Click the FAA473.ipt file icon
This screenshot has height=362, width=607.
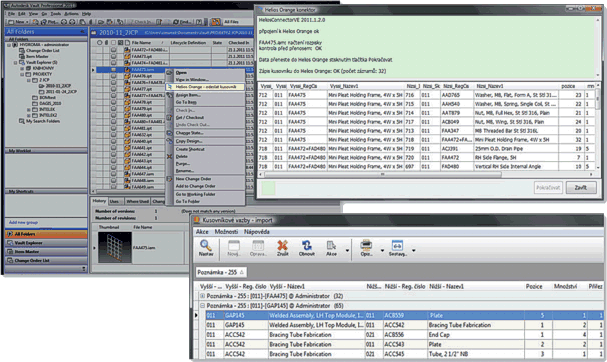[x=127, y=57]
